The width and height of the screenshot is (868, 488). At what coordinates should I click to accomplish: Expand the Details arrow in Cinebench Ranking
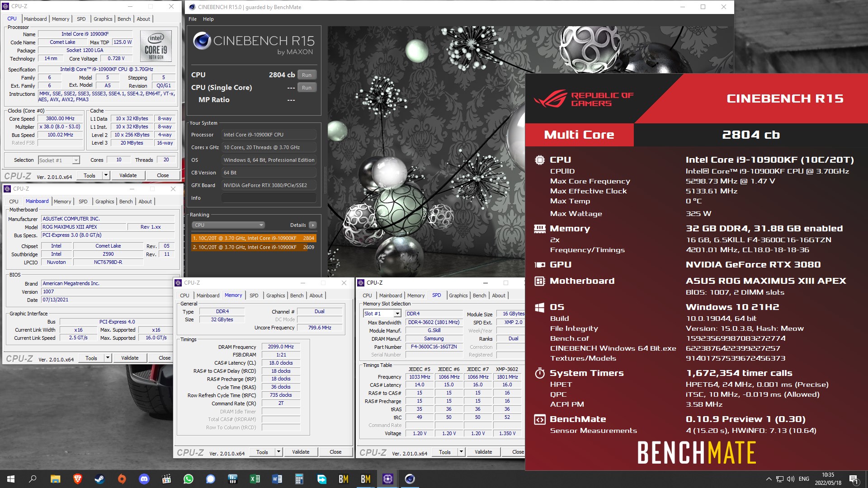point(313,225)
